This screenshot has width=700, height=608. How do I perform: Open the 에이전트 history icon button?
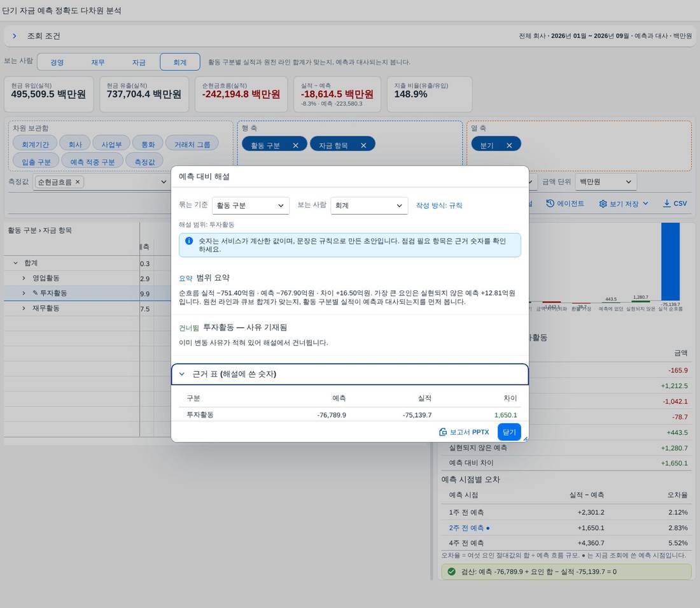tap(564, 204)
